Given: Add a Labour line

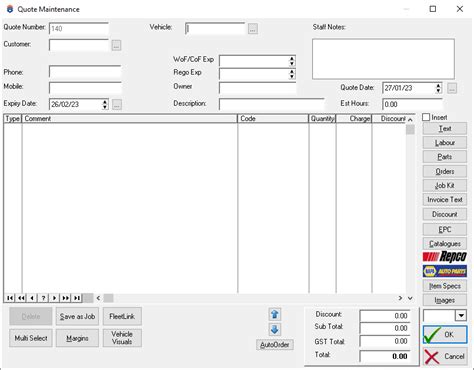Looking at the screenshot, I should (x=445, y=143).
